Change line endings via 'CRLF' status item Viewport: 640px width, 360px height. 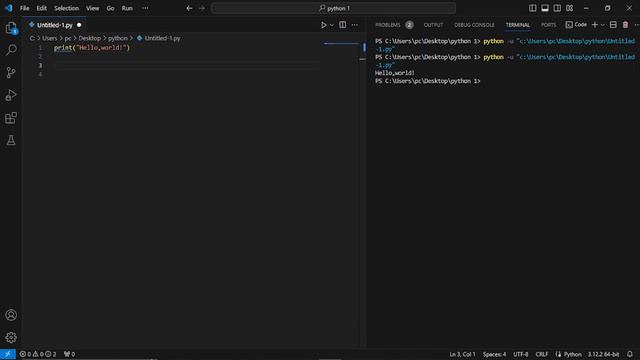542,354
